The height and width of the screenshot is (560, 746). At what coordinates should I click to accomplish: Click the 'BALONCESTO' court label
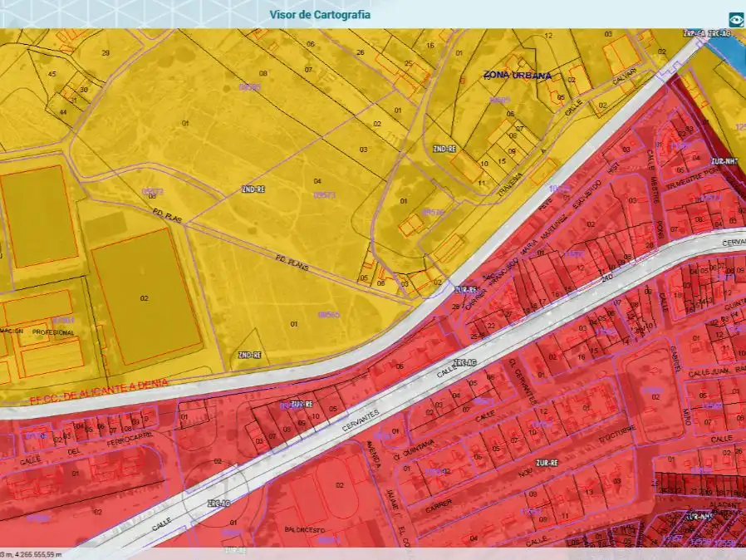tap(305, 529)
